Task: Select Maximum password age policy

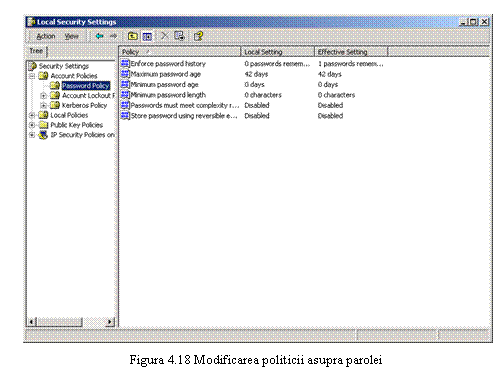Action: pyautogui.click(x=166, y=74)
